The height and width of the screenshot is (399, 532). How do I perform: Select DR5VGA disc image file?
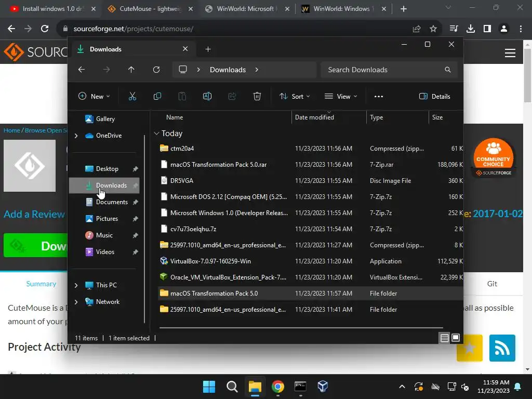click(311, 180)
